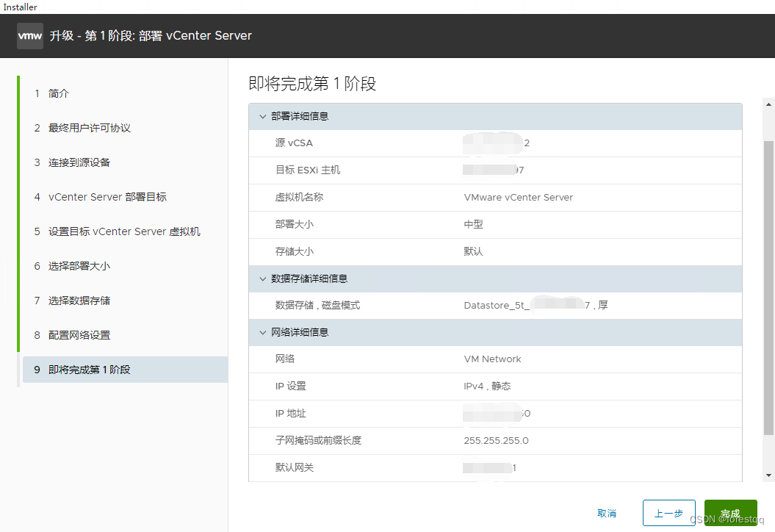This screenshot has height=532, width=775.
Task: Click the 部署大小 label
Action: (294, 224)
